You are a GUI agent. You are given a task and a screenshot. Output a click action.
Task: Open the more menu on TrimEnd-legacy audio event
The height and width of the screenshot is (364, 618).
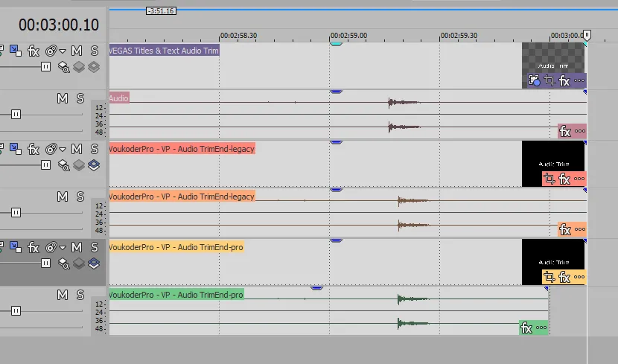580,229
